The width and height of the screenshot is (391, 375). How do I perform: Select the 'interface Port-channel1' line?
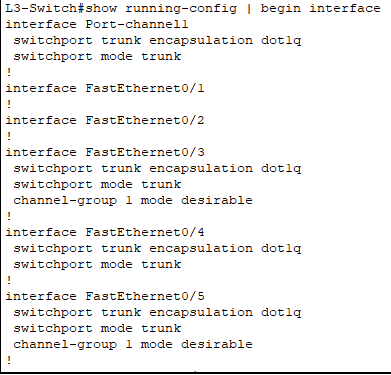97,24
